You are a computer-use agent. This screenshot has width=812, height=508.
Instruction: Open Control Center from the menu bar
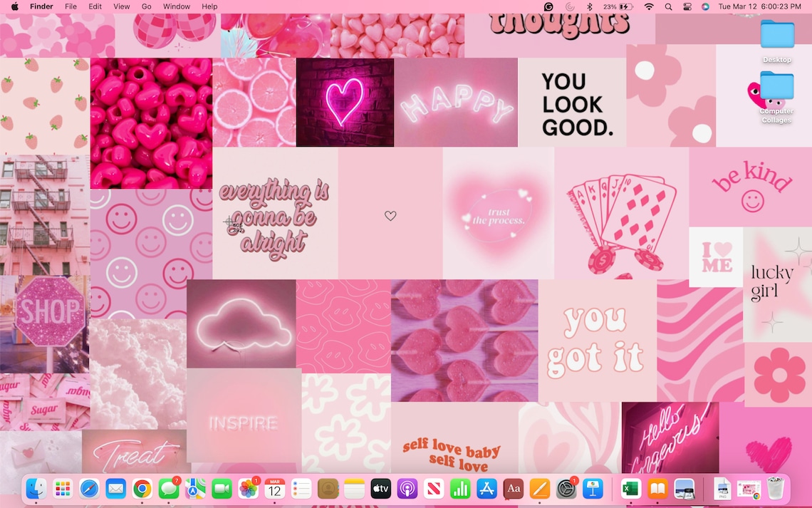[x=687, y=6]
